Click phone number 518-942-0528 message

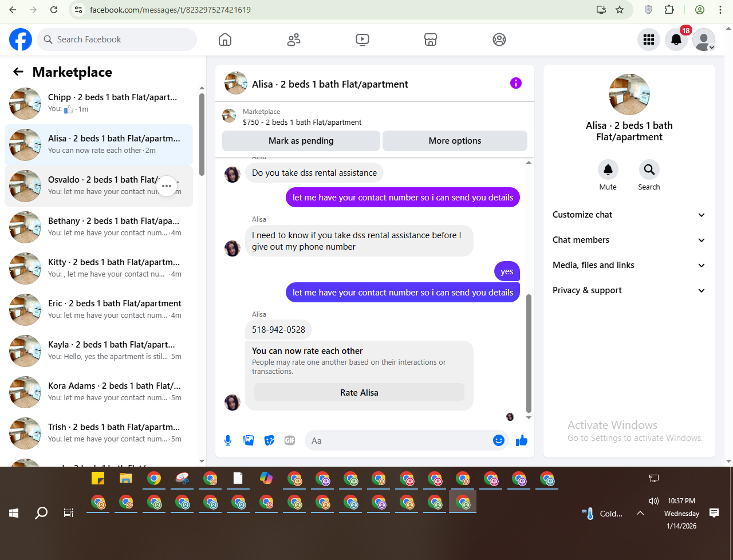click(278, 330)
